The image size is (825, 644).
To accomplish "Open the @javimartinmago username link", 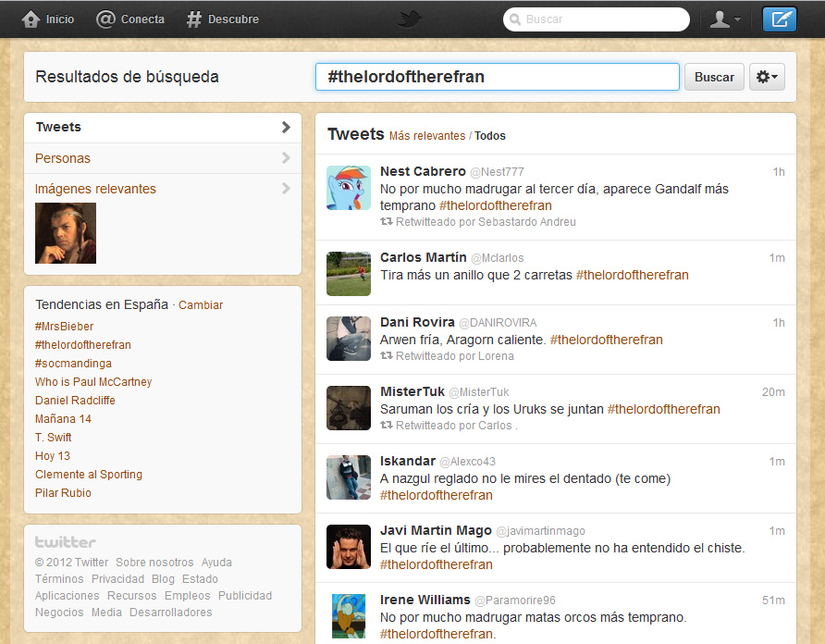I will coord(540,531).
